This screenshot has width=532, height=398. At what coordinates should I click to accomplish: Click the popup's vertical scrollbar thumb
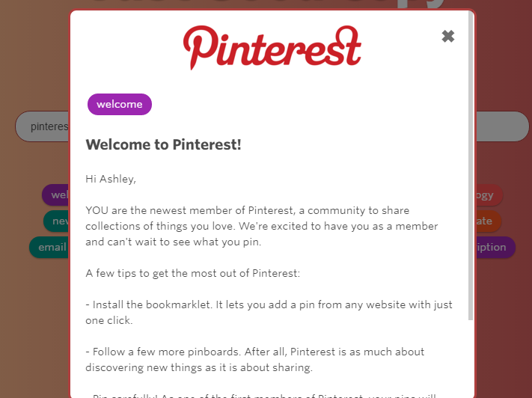tap(471, 165)
